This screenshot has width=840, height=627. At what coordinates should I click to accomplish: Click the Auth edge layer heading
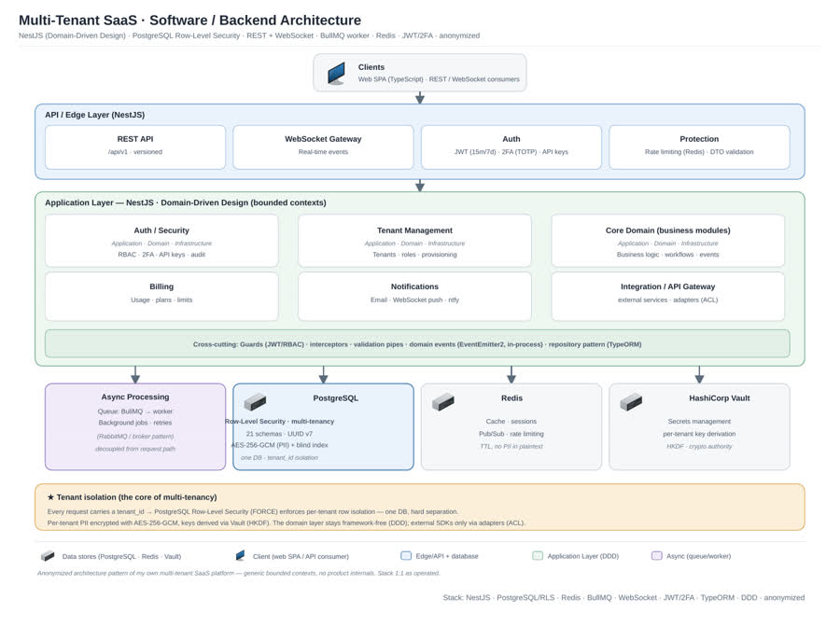pyautogui.click(x=511, y=139)
